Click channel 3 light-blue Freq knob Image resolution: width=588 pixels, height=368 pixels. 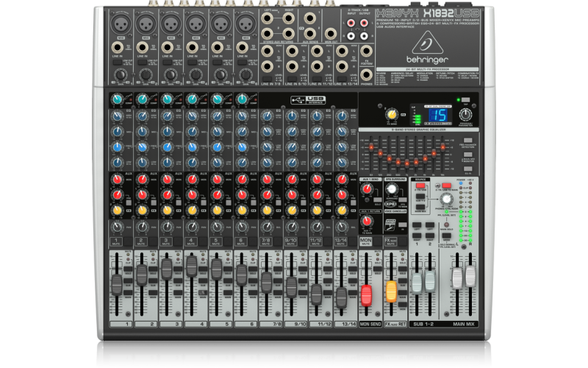(168, 147)
